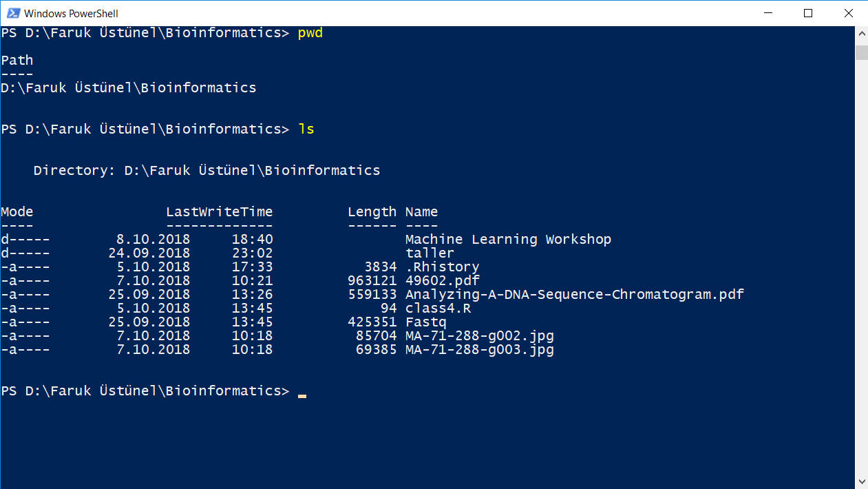Click the scrollbar up arrow
The height and width of the screenshot is (489, 868).
click(x=861, y=34)
